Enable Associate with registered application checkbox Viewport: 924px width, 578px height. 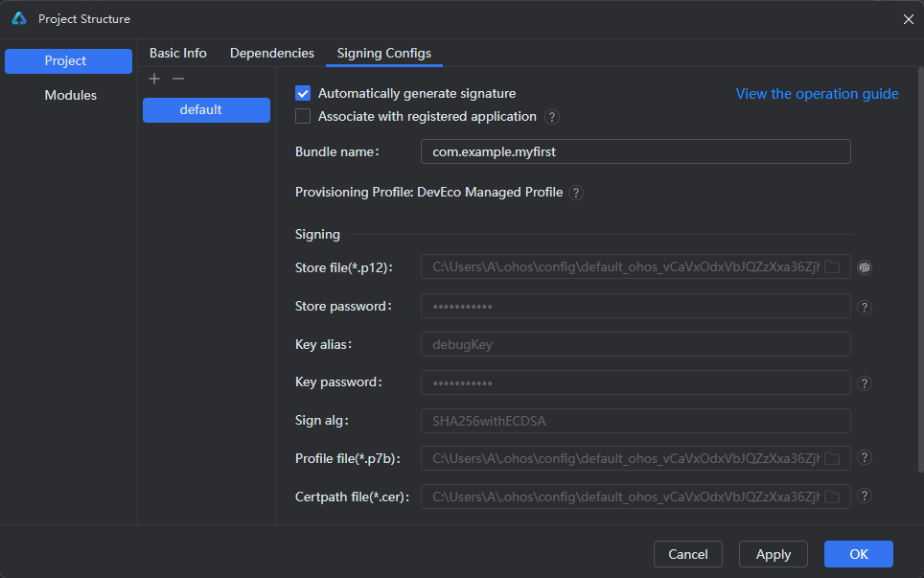303,117
